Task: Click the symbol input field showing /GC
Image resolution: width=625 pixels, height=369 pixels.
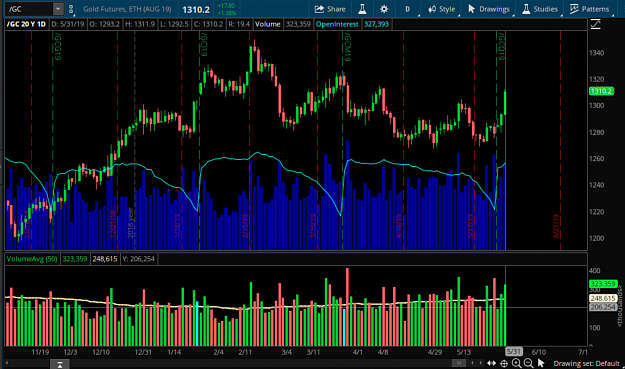Action: tap(29, 9)
